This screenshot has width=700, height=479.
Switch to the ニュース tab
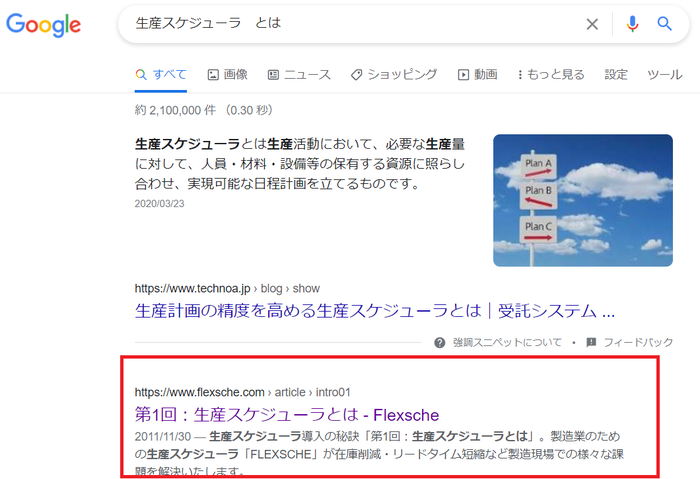[x=299, y=74]
